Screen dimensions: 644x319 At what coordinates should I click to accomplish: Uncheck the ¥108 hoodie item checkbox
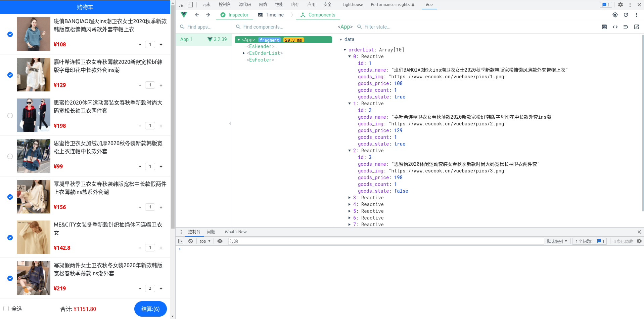(x=10, y=34)
